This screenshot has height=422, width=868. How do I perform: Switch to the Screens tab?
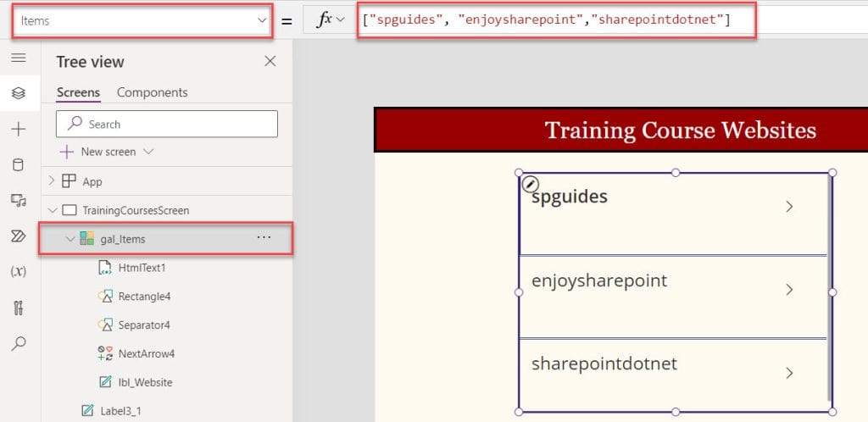[78, 92]
